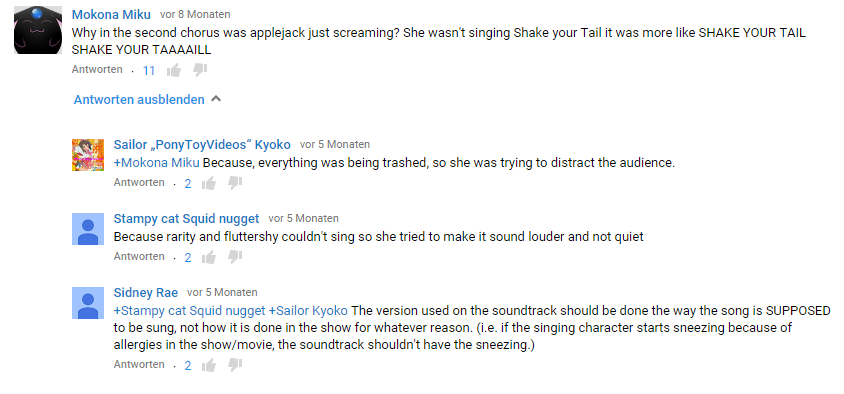The image size is (844, 394).
Task: Like Stampy cat Squid nugget's reply
Action: coord(209,257)
